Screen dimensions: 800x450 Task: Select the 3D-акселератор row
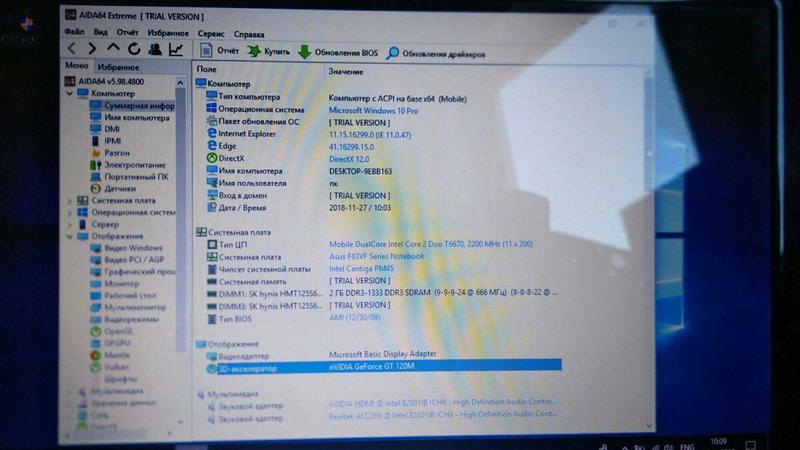[383, 367]
